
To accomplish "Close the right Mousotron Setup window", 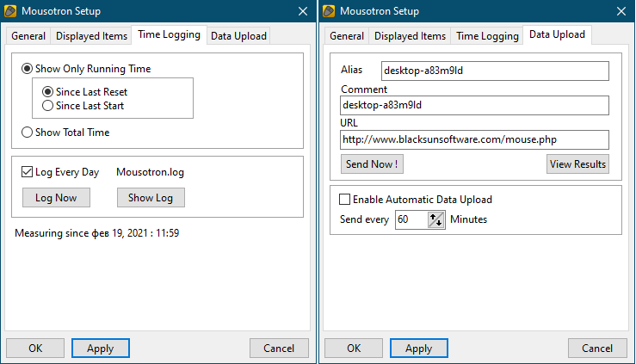I will point(621,11).
